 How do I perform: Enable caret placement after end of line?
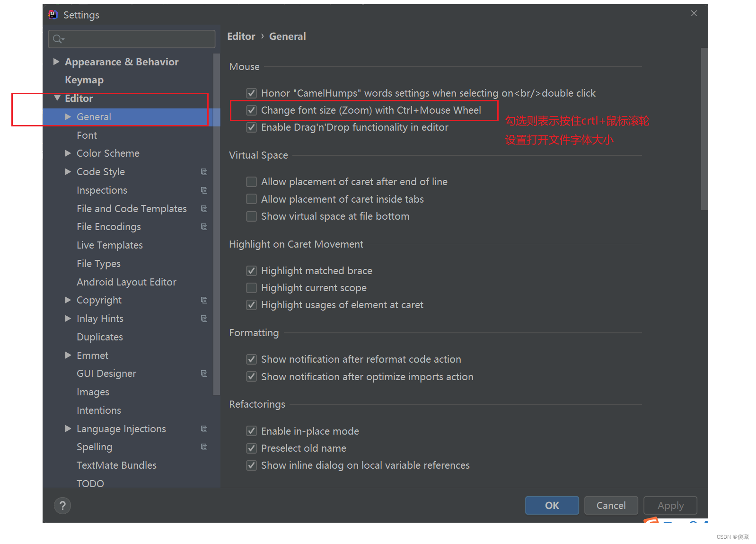pos(252,182)
